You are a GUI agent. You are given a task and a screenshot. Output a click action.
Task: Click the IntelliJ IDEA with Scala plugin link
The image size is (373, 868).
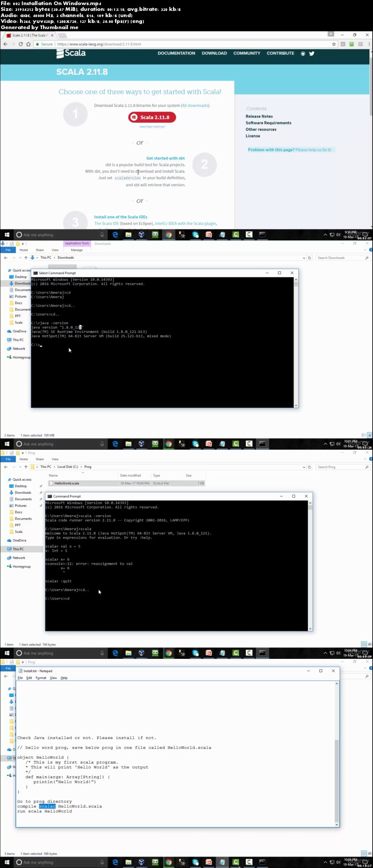[185, 223]
